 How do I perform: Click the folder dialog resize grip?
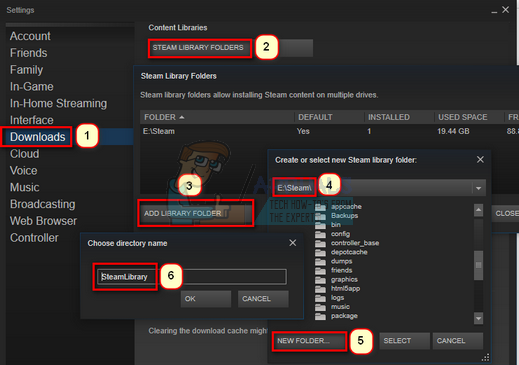click(485, 357)
